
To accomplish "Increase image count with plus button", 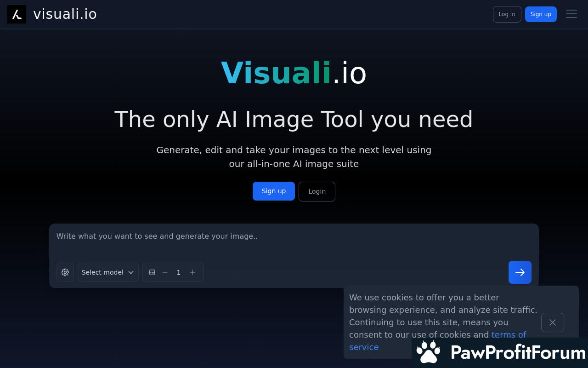I will click(x=192, y=272).
